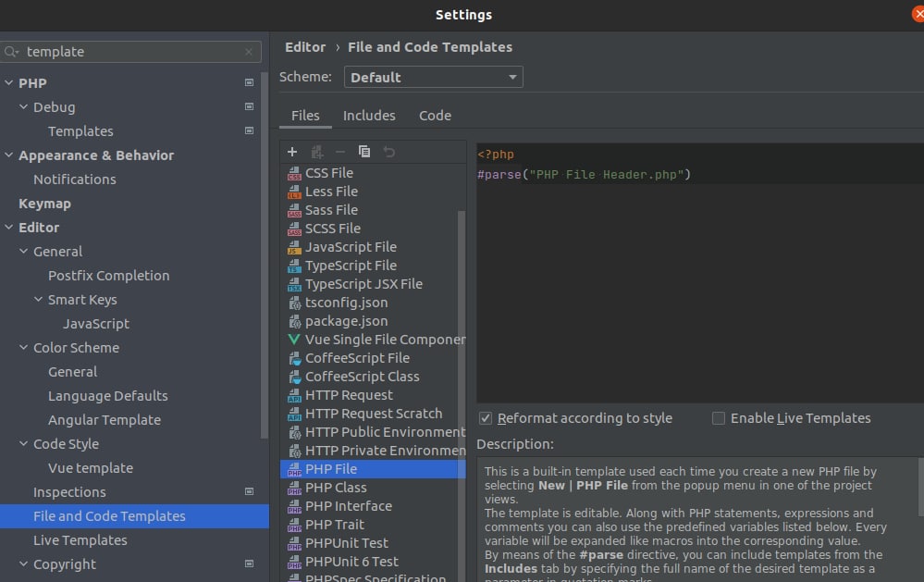Viewport: 924px width, 582px height.
Task: Disable Reformat according to style checkbox
Action: [x=486, y=418]
